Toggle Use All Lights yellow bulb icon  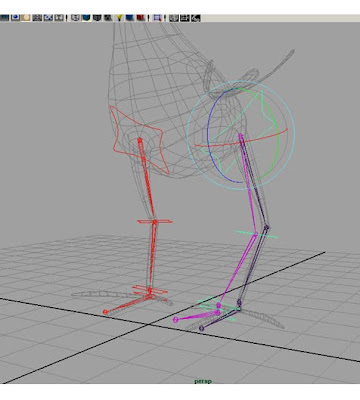(119, 18)
